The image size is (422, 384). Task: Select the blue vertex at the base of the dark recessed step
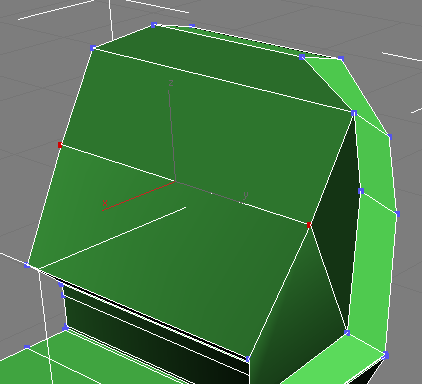click(65, 328)
